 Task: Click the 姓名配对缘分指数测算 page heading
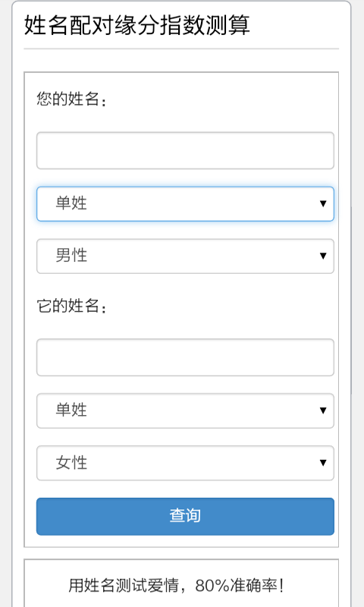[x=137, y=25]
